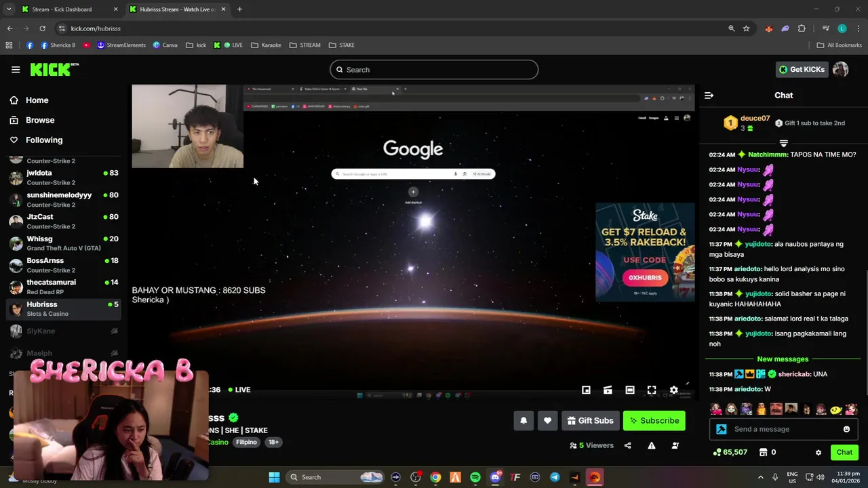The height and width of the screenshot is (488, 868).
Task: Open thecatsamurai channel in sidebar
Action: click(64, 287)
